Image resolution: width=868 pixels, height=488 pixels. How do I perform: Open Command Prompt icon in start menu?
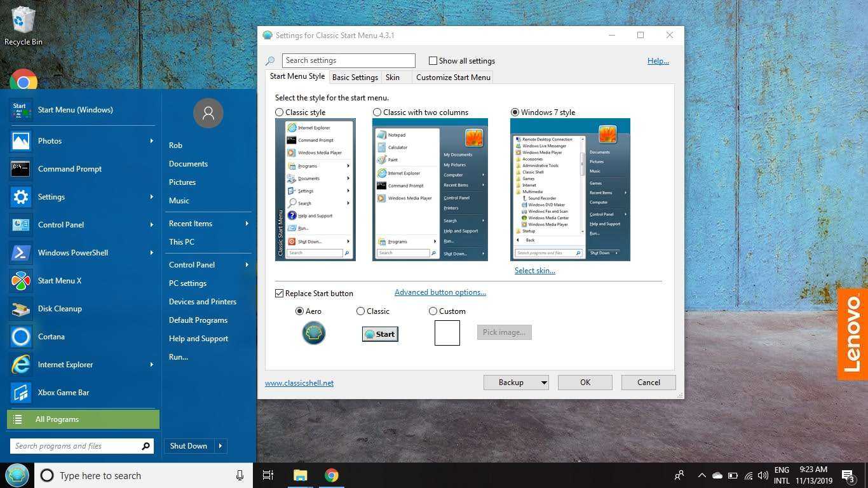click(20, 169)
